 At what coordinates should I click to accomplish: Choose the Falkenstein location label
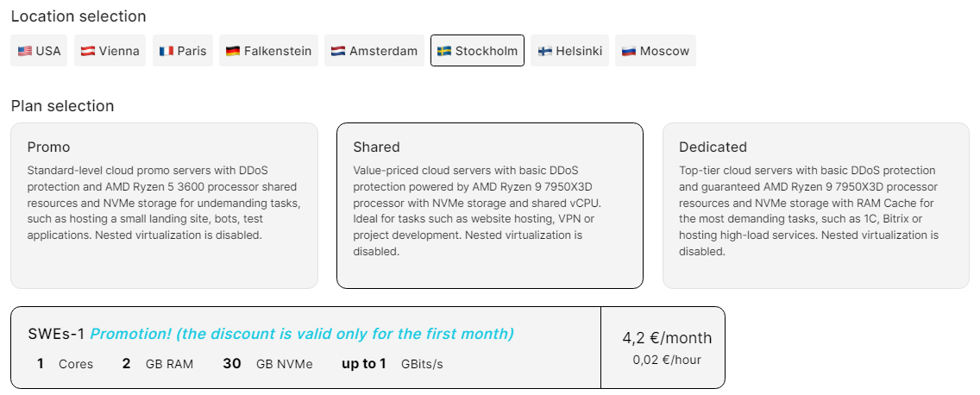coord(278,51)
